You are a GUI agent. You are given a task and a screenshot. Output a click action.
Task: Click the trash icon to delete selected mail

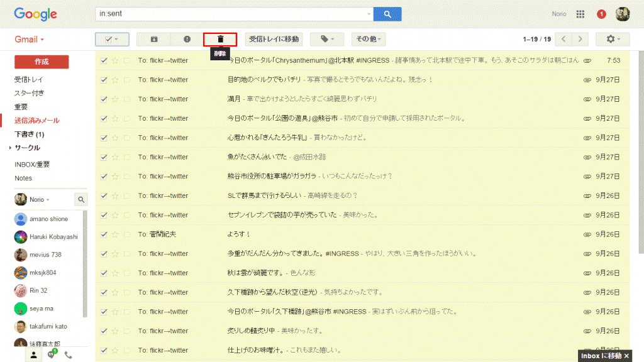[x=220, y=39]
